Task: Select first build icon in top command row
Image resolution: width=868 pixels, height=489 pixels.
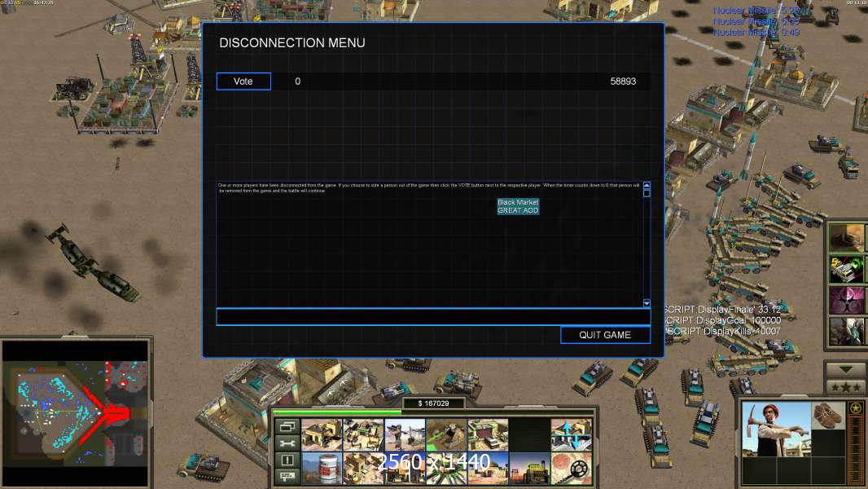Action: [x=322, y=434]
